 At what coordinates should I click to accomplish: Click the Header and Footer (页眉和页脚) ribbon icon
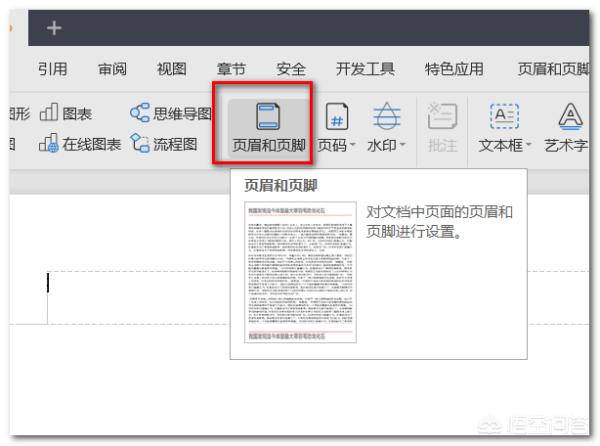[268, 116]
